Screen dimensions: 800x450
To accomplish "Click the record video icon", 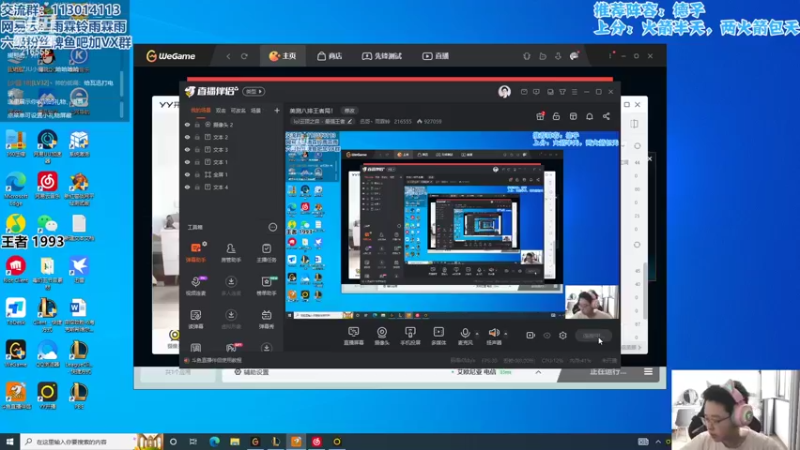I will coord(531,336).
